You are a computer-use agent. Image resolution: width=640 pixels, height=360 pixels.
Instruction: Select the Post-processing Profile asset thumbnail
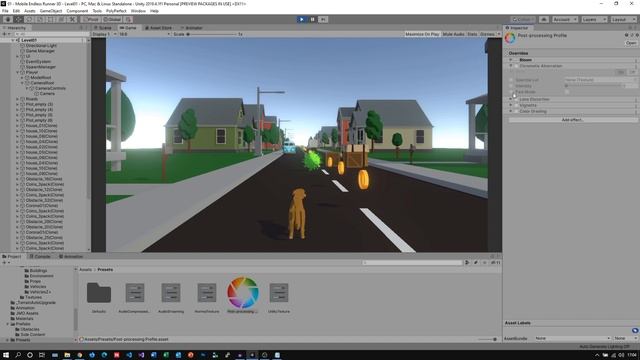click(x=243, y=293)
